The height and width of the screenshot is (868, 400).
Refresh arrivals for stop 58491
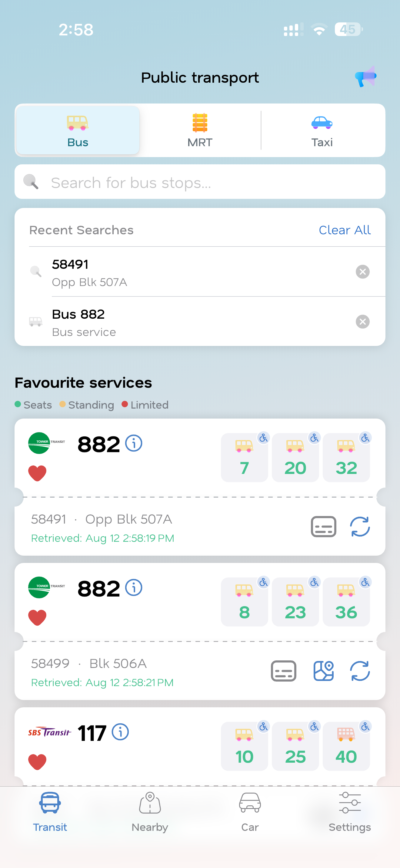pyautogui.click(x=359, y=527)
